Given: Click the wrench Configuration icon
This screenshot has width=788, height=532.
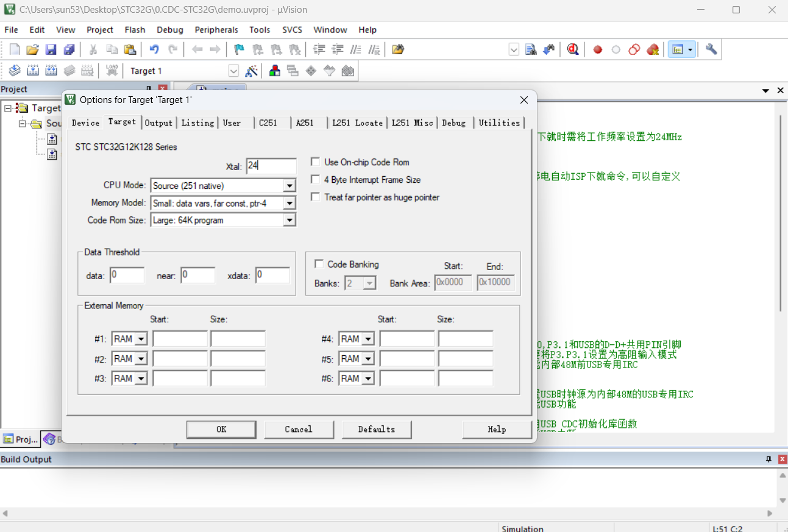Looking at the screenshot, I should pyautogui.click(x=711, y=50).
